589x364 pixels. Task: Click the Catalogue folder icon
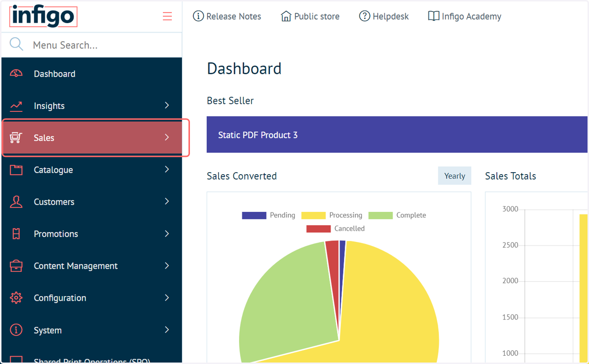coord(16,170)
